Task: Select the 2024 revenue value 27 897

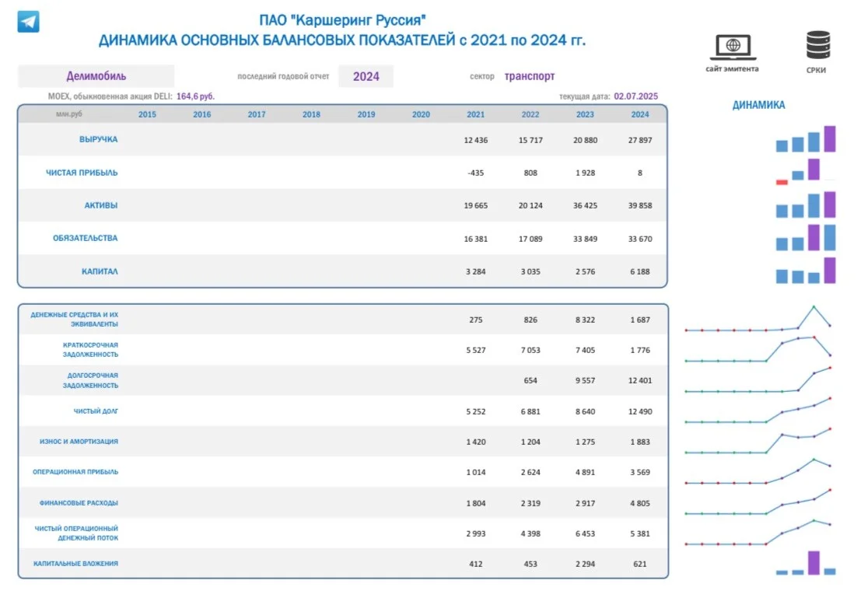Action: pyautogui.click(x=640, y=141)
